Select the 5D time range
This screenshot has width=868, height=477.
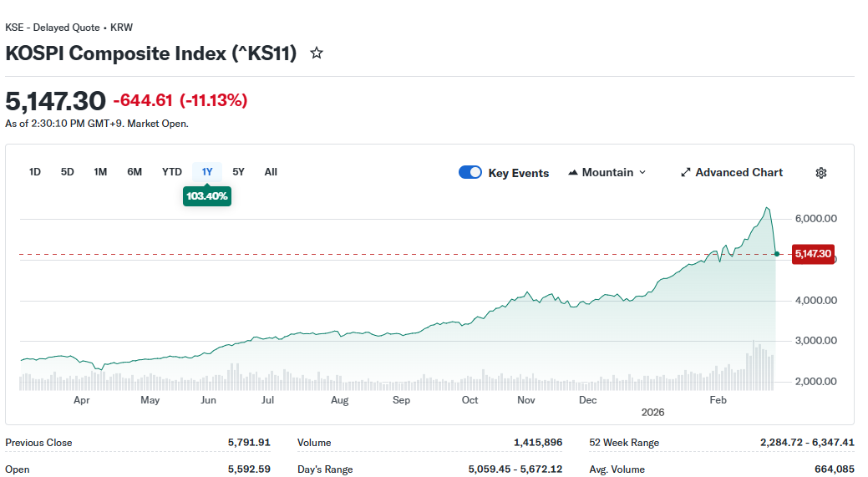point(68,172)
